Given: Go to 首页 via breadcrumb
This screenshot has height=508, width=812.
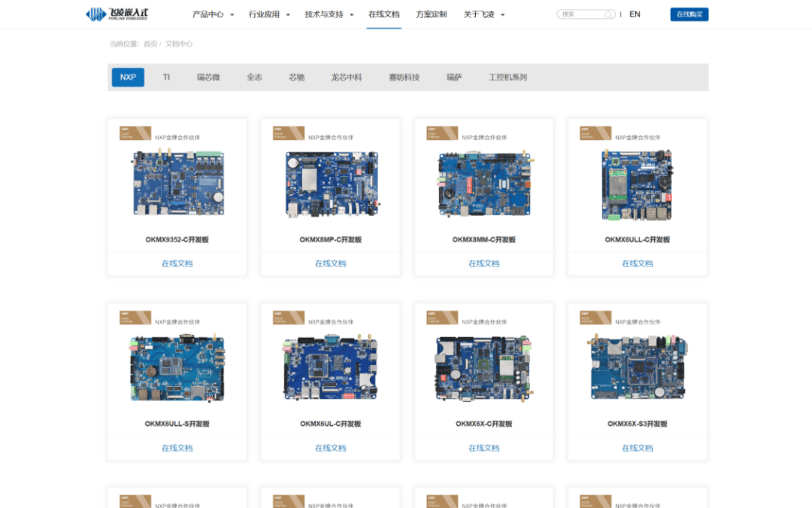Looking at the screenshot, I should point(150,44).
